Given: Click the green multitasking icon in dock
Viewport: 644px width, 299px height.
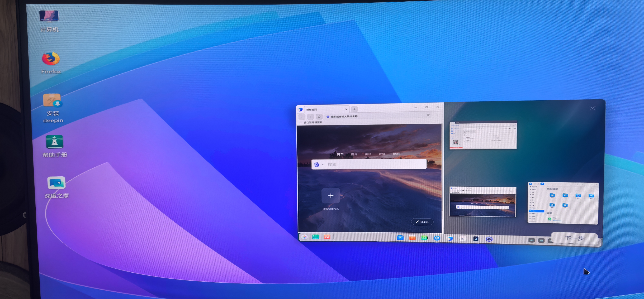Looking at the screenshot, I should (x=316, y=237).
